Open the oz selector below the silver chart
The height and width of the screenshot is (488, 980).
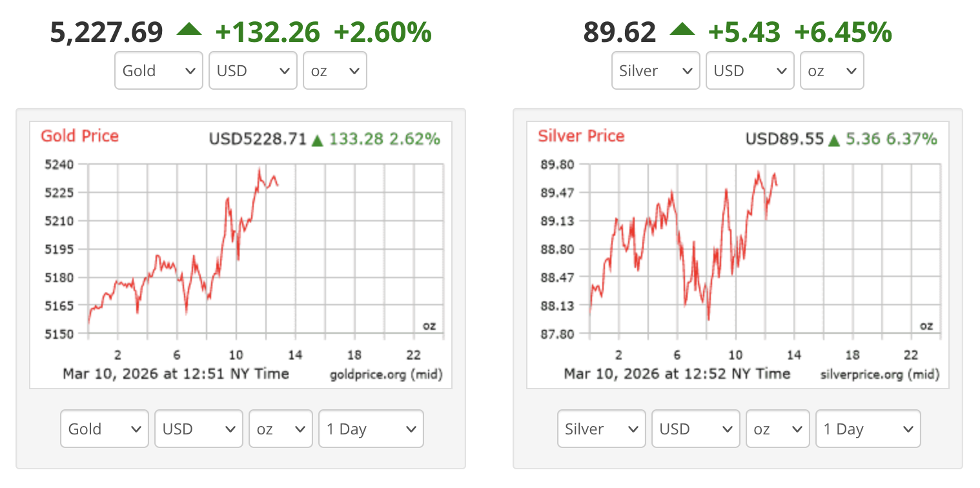777,429
